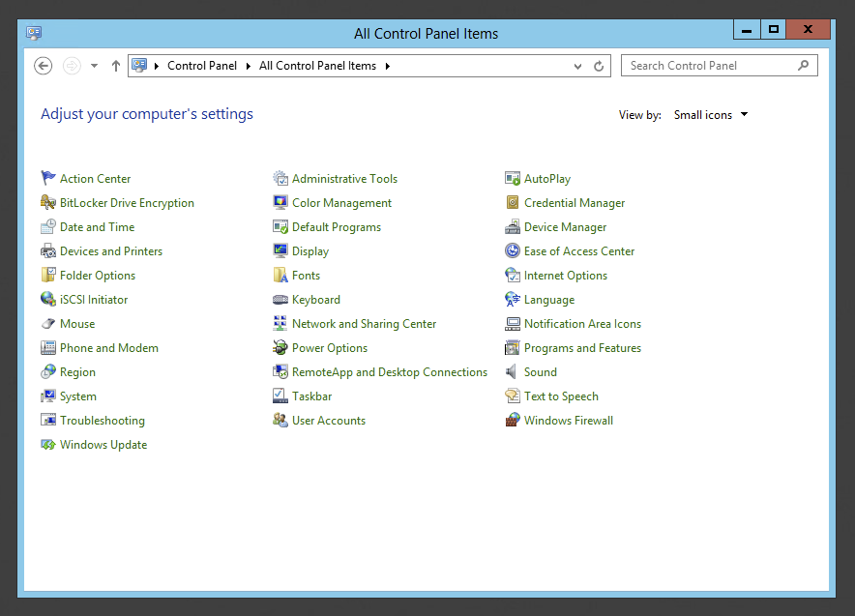Go up one level with Up arrow
The width and height of the screenshot is (855, 616).
[x=116, y=66]
